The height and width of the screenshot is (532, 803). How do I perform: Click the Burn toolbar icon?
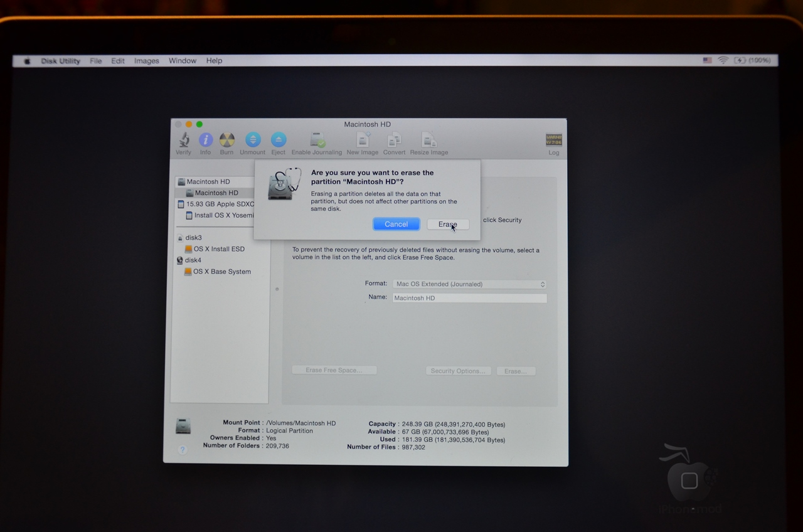click(x=226, y=141)
